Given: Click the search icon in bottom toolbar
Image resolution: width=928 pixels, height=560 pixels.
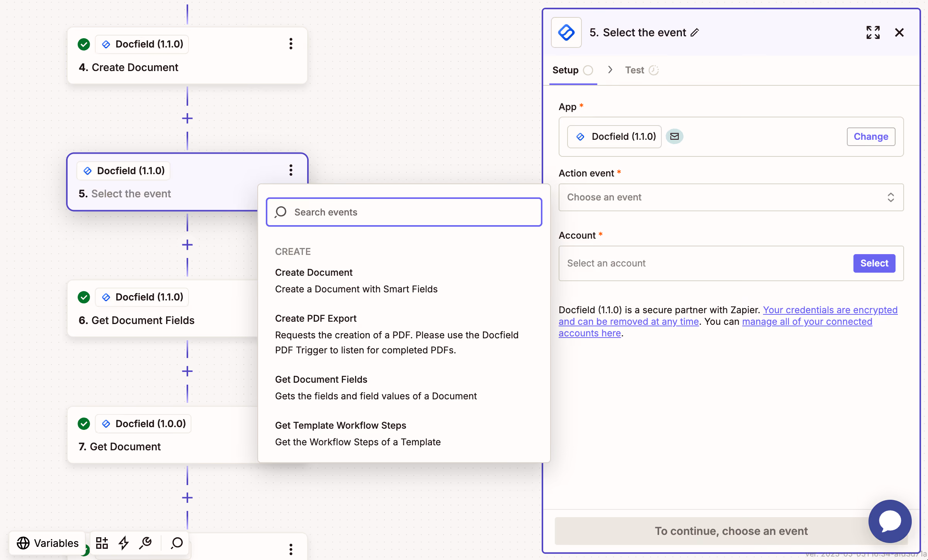Looking at the screenshot, I should [x=177, y=543].
